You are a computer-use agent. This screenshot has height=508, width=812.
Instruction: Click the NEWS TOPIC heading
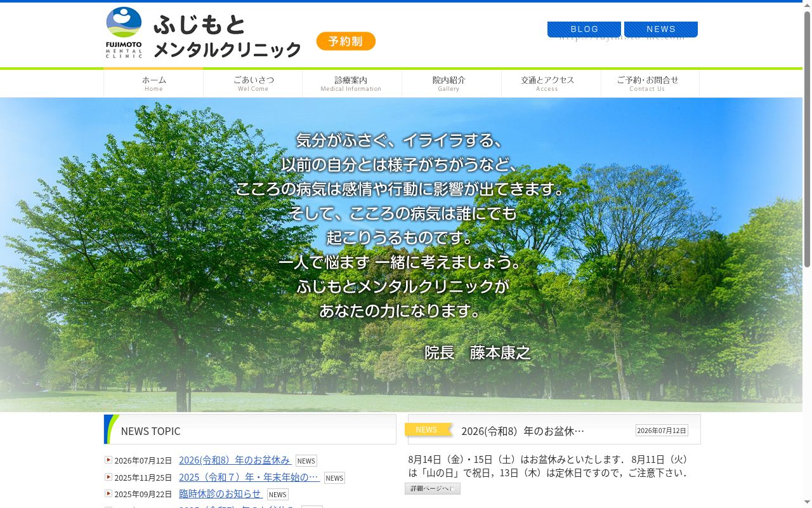click(x=150, y=431)
